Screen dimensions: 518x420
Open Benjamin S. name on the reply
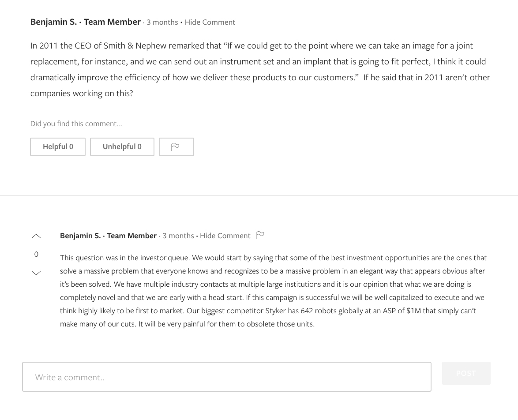80,236
